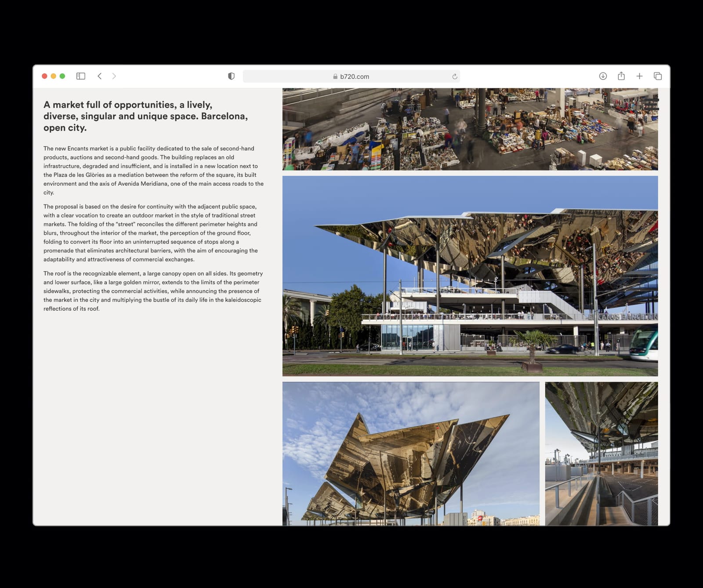The width and height of the screenshot is (703, 588).
Task: Focus the b720.com address bar
Action: 351,76
